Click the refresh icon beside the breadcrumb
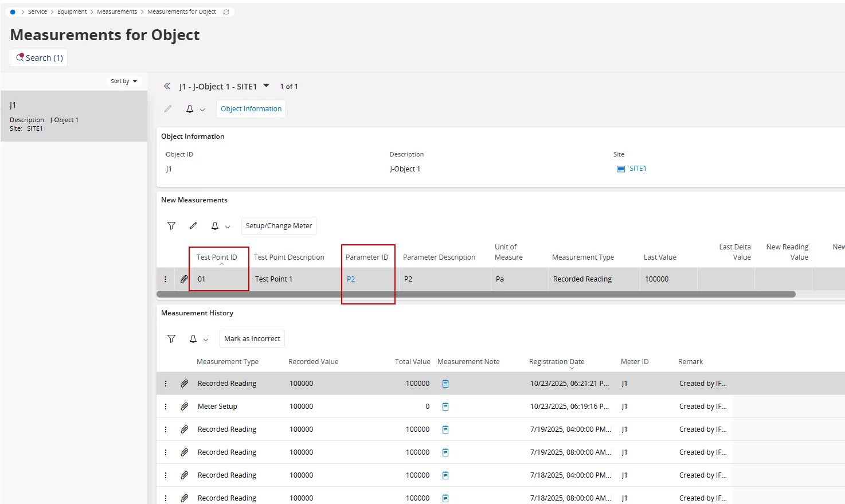Viewport: 845px width, 504px height. [226, 12]
